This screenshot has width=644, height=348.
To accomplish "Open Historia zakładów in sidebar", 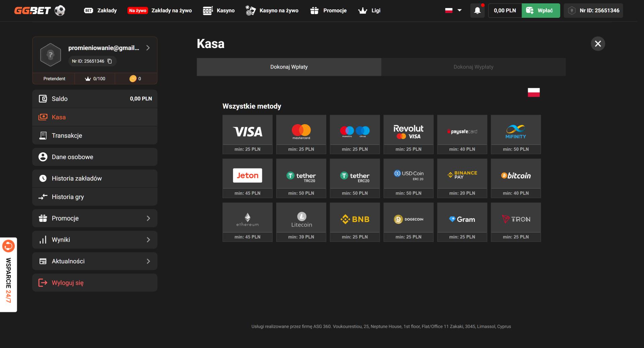I will point(95,178).
